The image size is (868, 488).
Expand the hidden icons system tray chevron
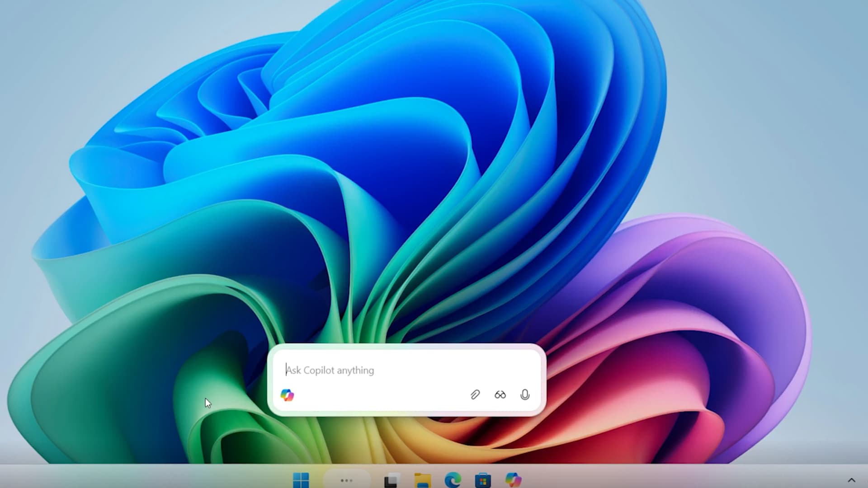[x=851, y=480]
